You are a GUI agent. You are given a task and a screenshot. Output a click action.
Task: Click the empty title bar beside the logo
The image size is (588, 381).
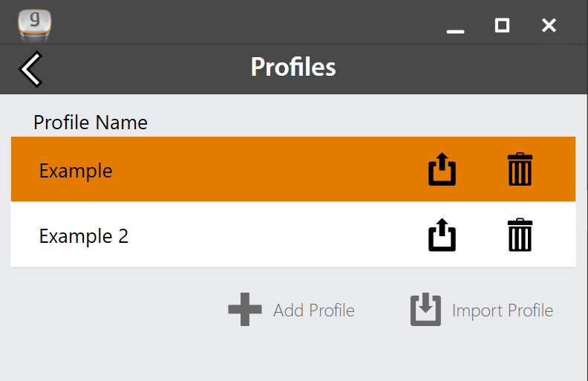point(244,22)
